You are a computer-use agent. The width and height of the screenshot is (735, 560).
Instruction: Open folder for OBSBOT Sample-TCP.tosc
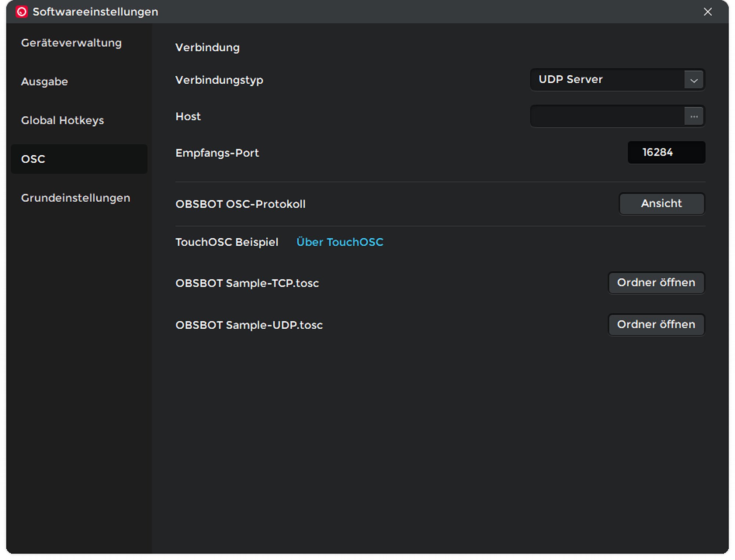coord(656,283)
